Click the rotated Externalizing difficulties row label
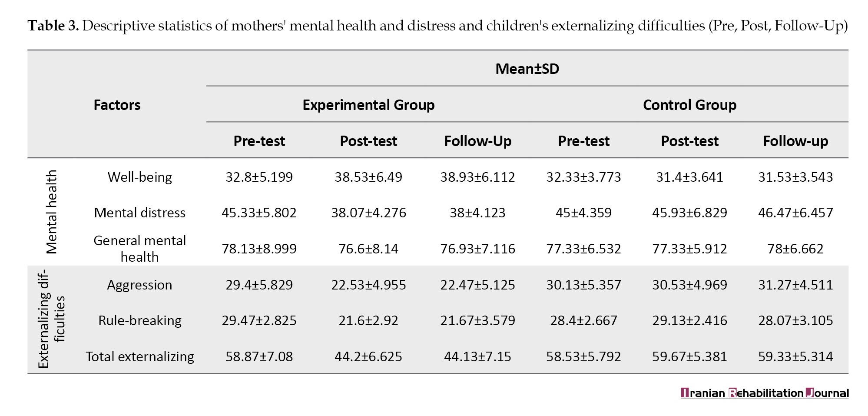This screenshot has width=868, height=416. (x=52, y=319)
